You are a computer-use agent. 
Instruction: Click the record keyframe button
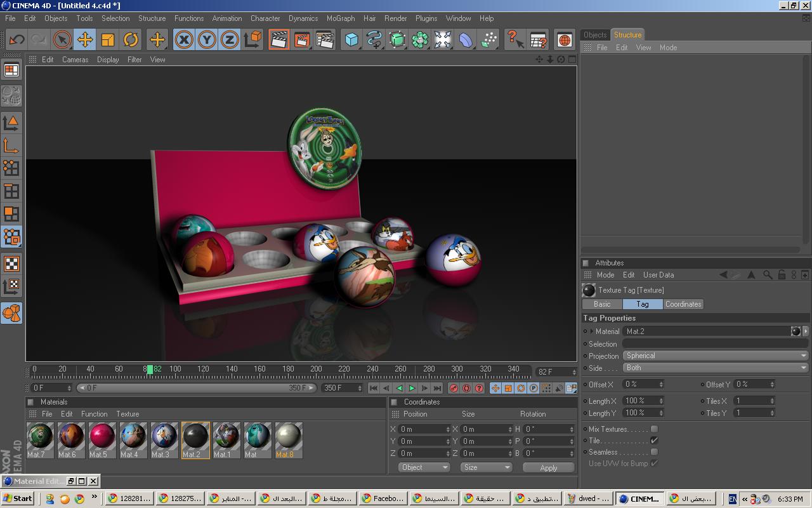coord(454,388)
